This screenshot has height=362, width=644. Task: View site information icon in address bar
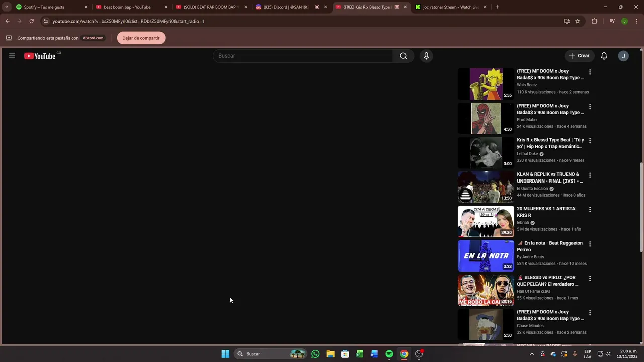(46, 21)
